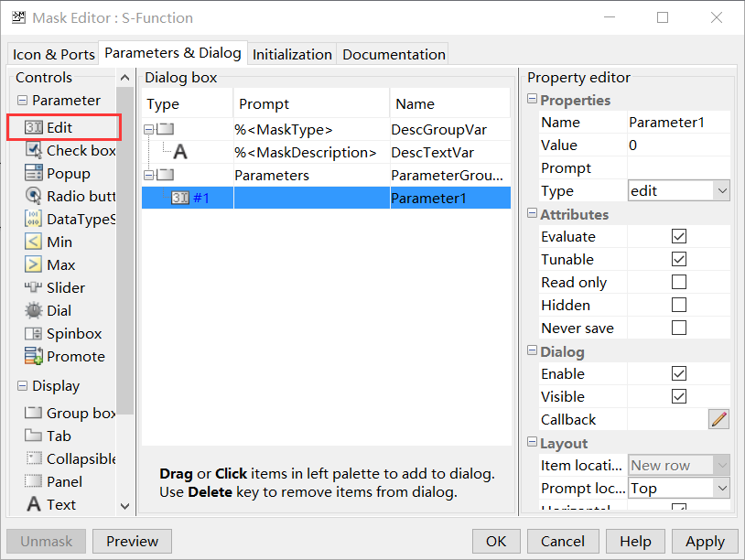Image resolution: width=745 pixels, height=560 pixels.
Task: Choose the Slider control in palette
Action: point(34,287)
